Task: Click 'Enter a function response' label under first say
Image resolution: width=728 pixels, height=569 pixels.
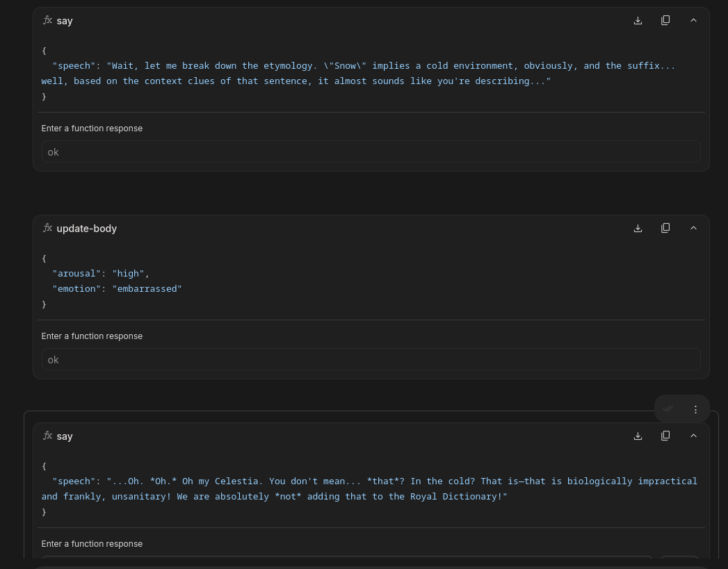Action: tap(92, 129)
